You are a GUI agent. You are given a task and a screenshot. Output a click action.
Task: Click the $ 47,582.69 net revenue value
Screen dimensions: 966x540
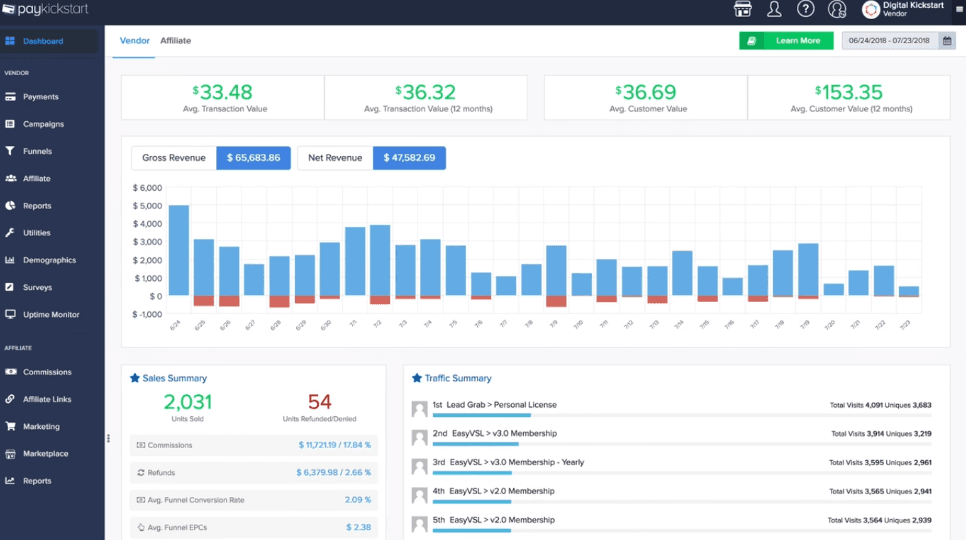tap(409, 158)
